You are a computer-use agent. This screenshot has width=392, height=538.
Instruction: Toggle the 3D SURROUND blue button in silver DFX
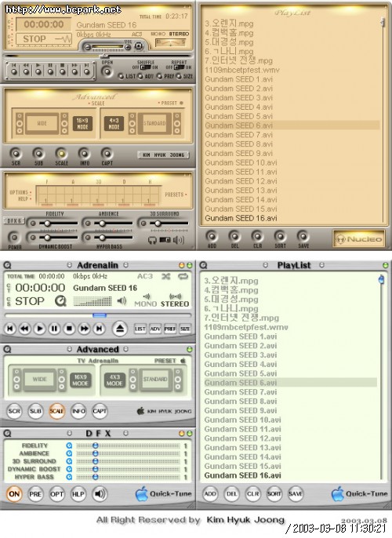[69, 461]
